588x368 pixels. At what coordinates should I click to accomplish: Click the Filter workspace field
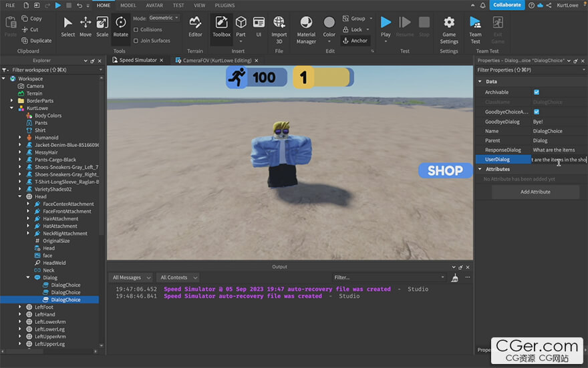pyautogui.click(x=53, y=69)
